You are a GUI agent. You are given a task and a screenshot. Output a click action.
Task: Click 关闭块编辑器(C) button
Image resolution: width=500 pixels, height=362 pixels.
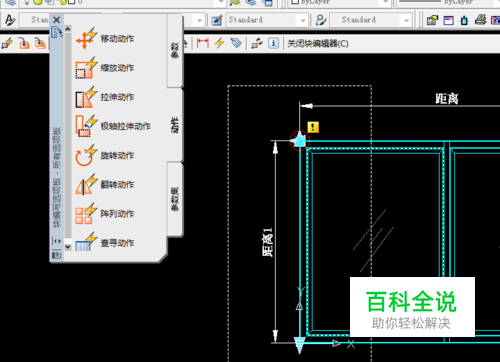pyautogui.click(x=318, y=44)
